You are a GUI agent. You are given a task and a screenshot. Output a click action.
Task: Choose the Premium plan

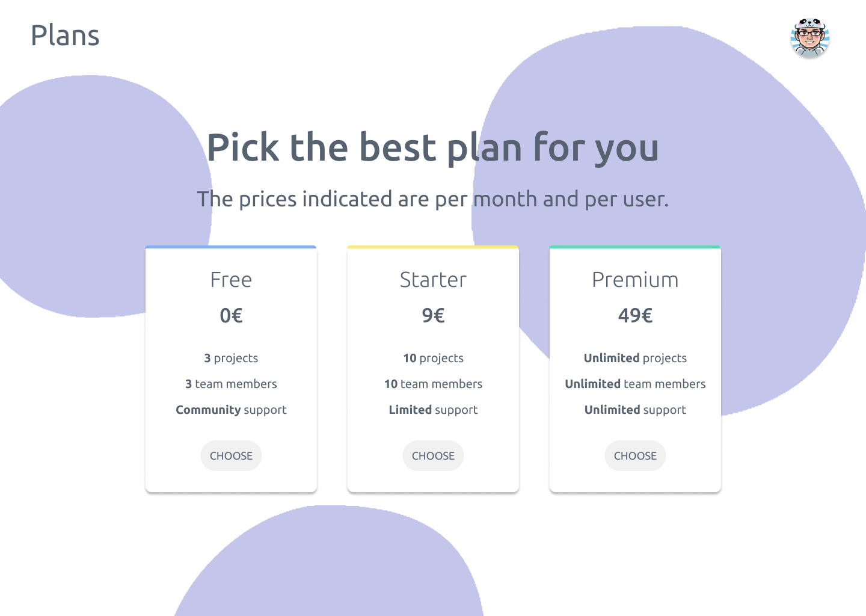coord(635,455)
